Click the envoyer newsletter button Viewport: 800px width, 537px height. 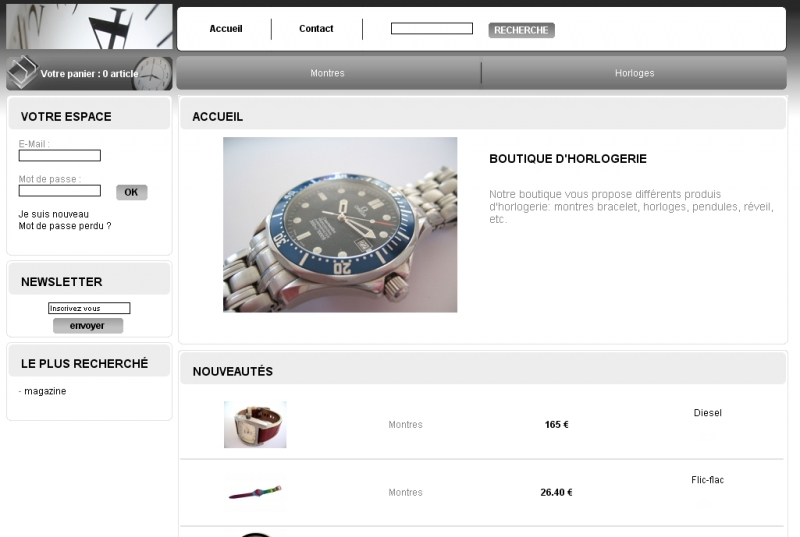88,326
